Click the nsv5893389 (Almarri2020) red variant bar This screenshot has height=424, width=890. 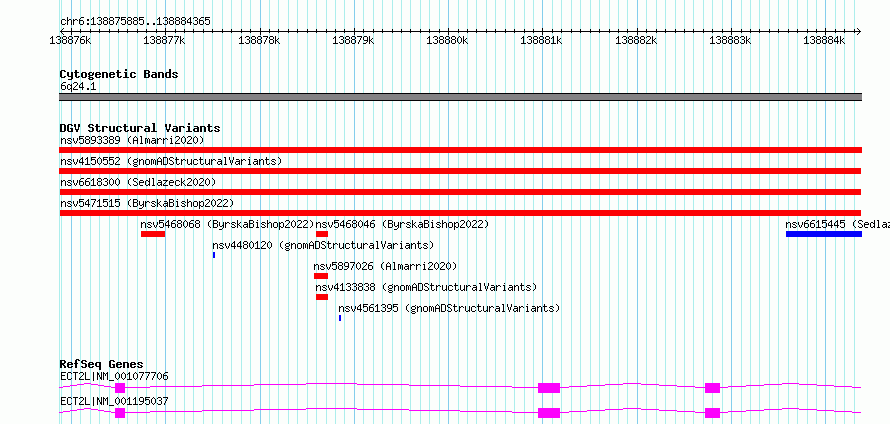[x=460, y=150]
